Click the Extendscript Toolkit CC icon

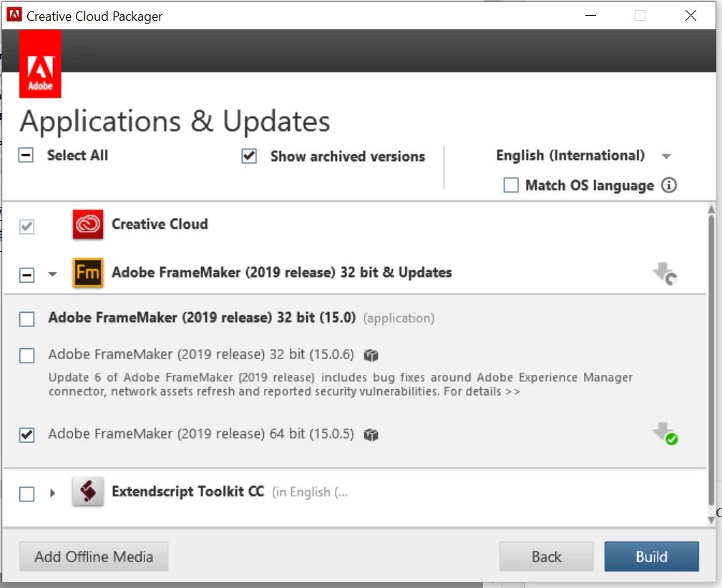[x=88, y=491]
